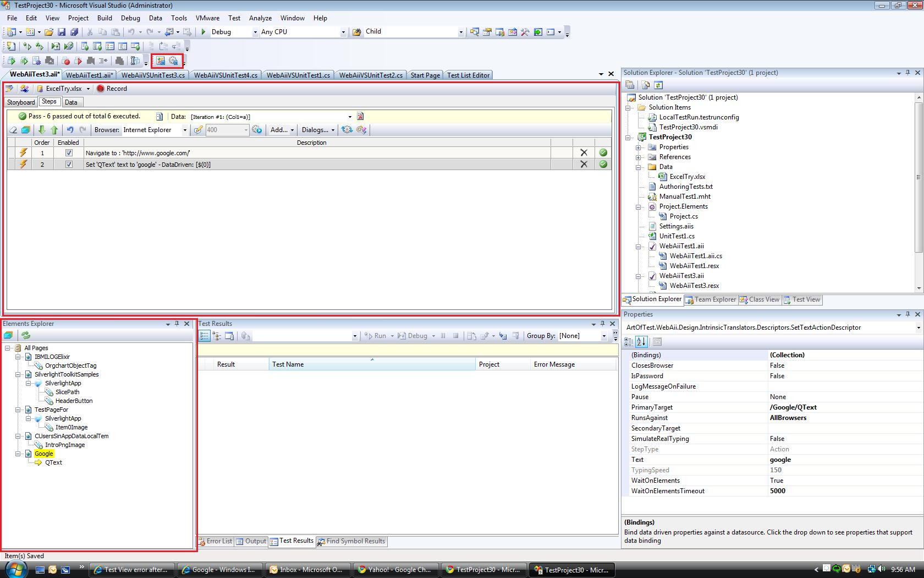
Task: Switch to the Data tab
Action: coord(71,102)
